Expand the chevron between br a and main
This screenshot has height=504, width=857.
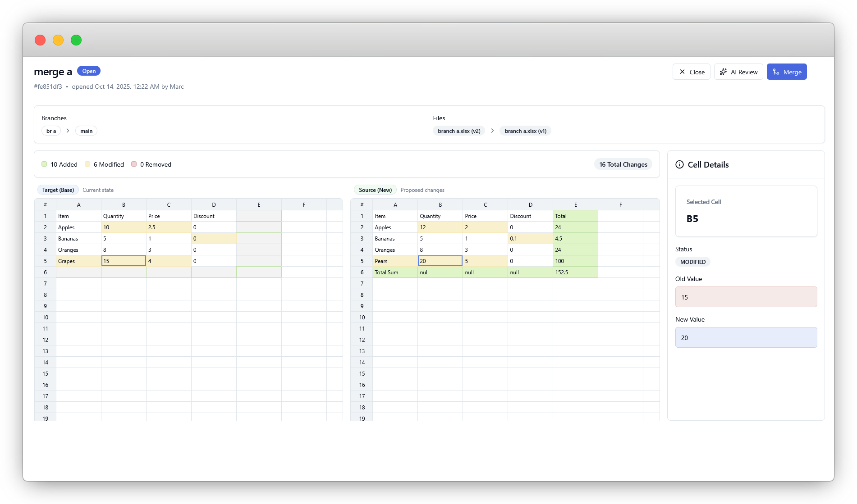coord(68,131)
